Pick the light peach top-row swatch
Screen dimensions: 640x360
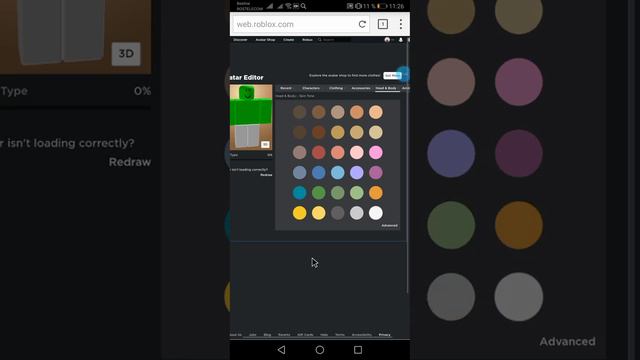pyautogui.click(x=376, y=112)
